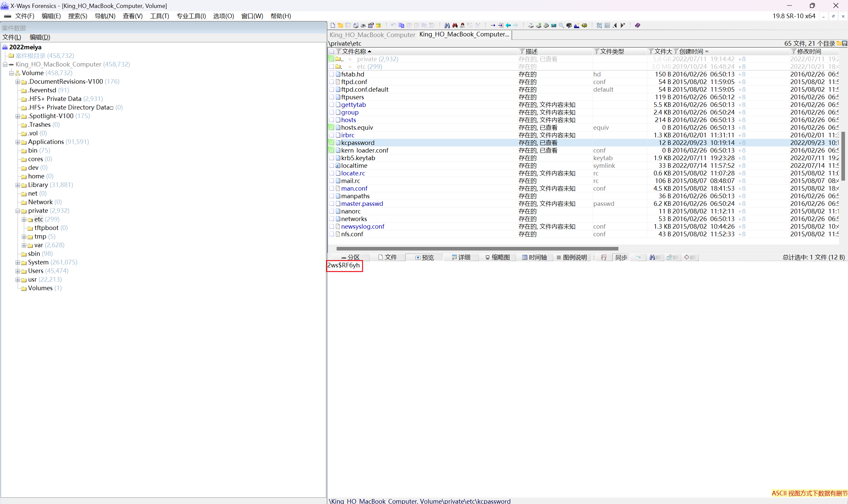Toggle the 同步 sync button
This screenshot has height=504, width=848.
[x=621, y=257]
